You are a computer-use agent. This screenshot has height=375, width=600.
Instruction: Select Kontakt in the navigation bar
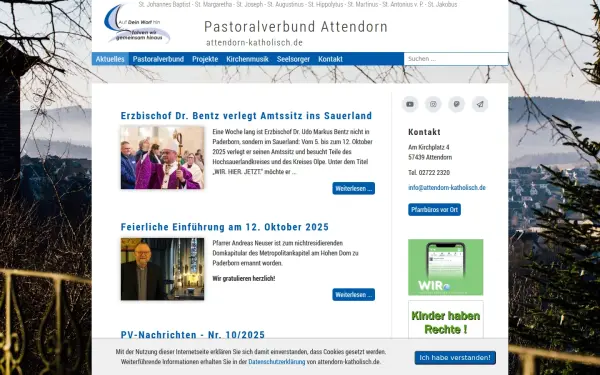tap(330, 59)
